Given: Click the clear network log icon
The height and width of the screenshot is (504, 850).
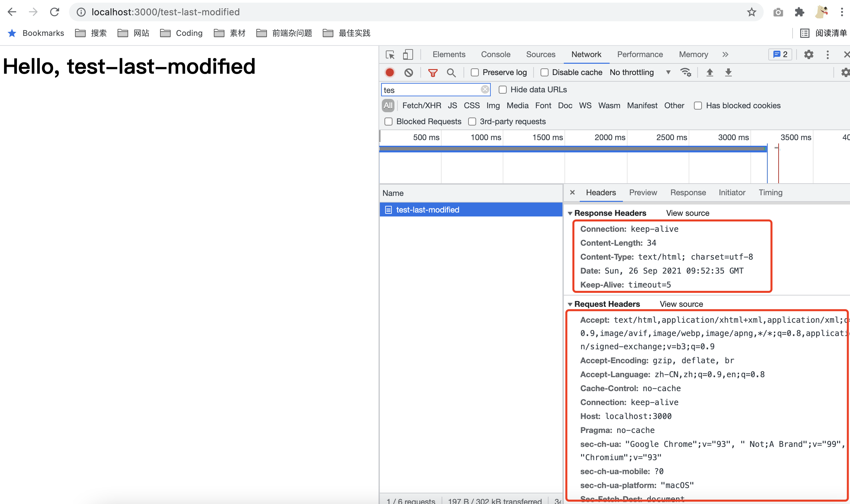Looking at the screenshot, I should tap(408, 72).
